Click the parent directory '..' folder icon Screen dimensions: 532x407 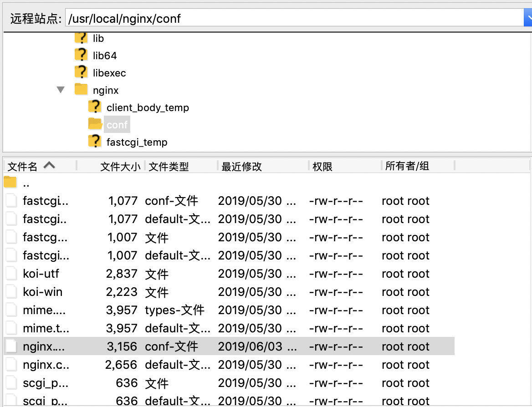10,182
